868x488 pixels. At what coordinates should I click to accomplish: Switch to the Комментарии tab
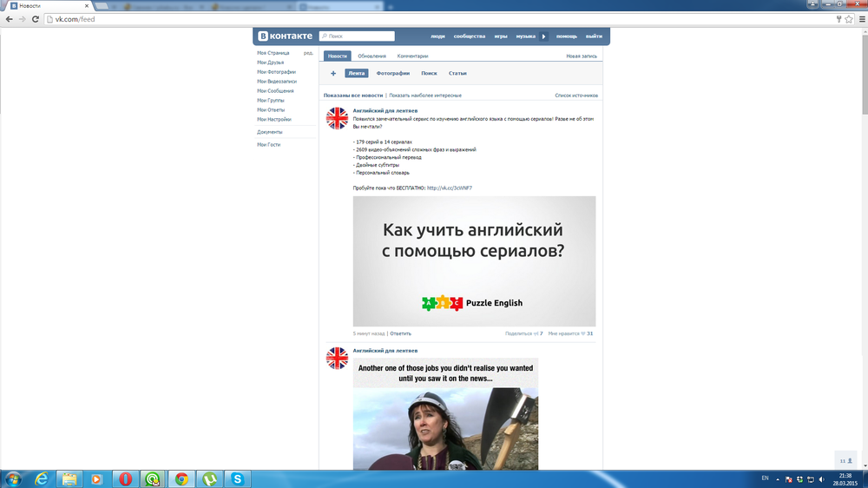[412, 56]
